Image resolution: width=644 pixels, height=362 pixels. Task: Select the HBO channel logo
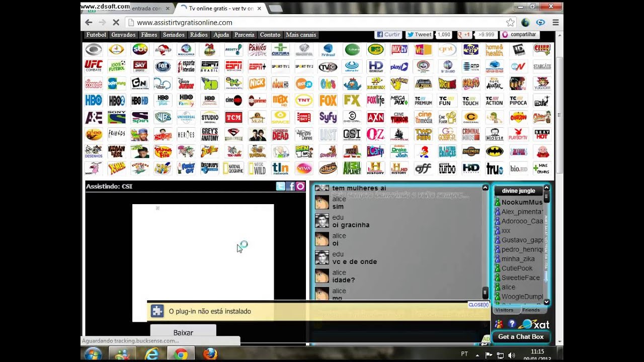[x=94, y=100]
